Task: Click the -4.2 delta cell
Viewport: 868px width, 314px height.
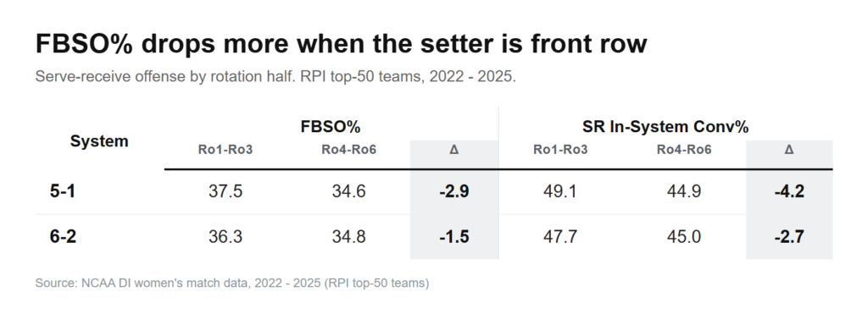Action: (x=789, y=191)
